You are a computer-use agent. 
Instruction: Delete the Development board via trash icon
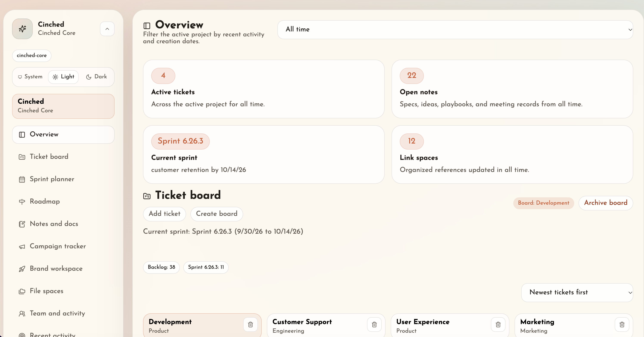pos(250,325)
